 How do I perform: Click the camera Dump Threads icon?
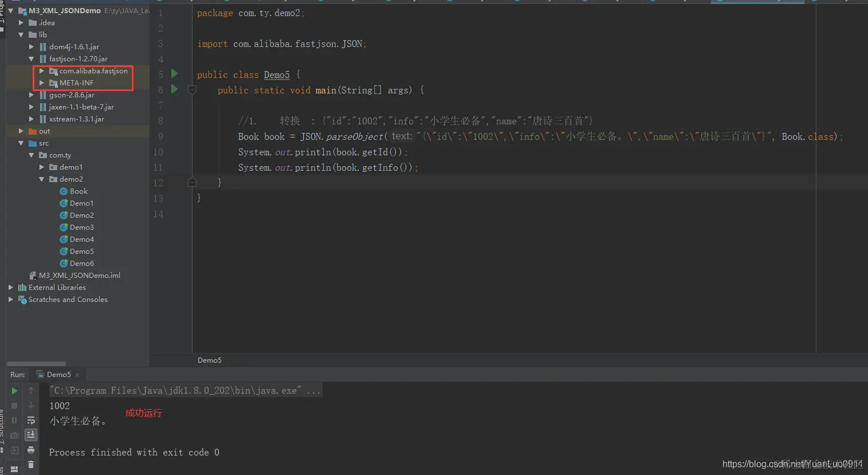click(x=14, y=435)
